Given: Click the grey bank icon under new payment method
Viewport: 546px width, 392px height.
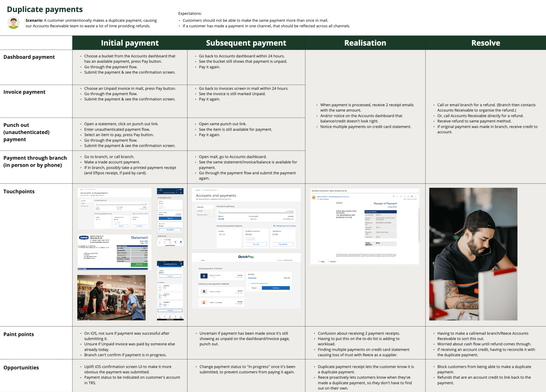Looking at the screenshot, I should [x=204, y=292].
